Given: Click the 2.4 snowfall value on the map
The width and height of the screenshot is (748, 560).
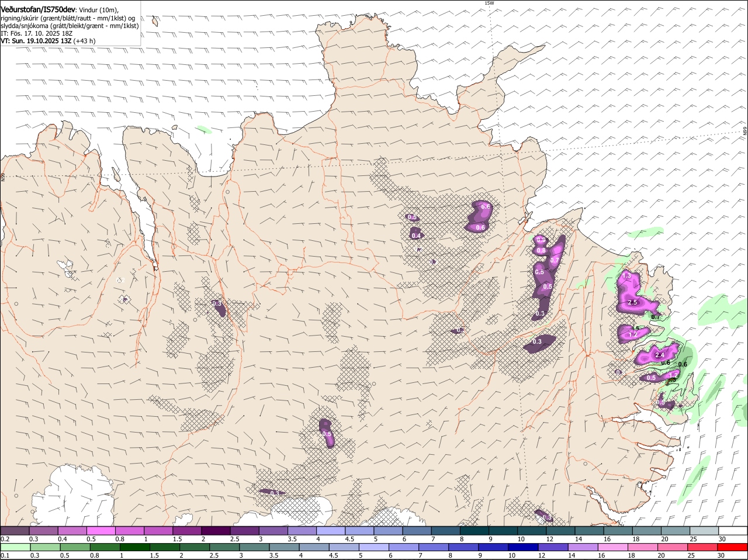Looking at the screenshot, I should [660, 355].
